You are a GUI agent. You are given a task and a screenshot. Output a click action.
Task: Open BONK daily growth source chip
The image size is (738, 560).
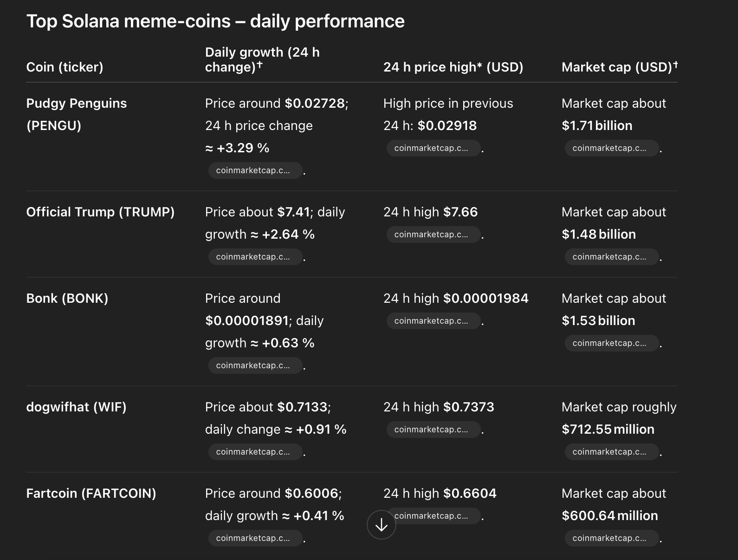click(x=255, y=365)
